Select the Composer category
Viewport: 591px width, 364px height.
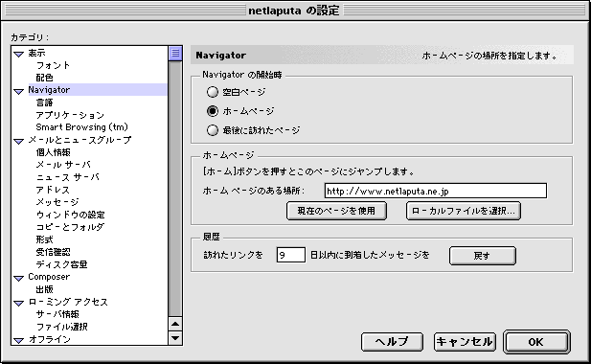click(x=49, y=277)
